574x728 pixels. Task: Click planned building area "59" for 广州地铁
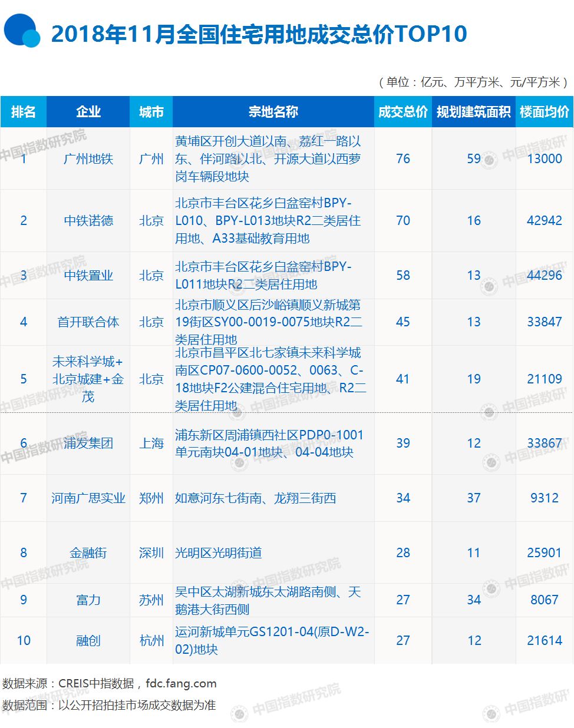pyautogui.click(x=474, y=159)
